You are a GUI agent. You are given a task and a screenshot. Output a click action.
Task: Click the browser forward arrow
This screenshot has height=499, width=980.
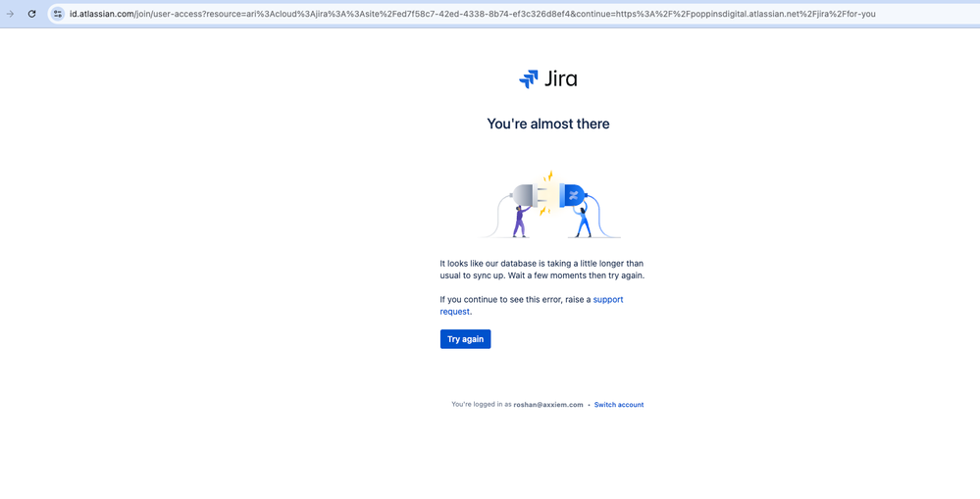point(10,14)
